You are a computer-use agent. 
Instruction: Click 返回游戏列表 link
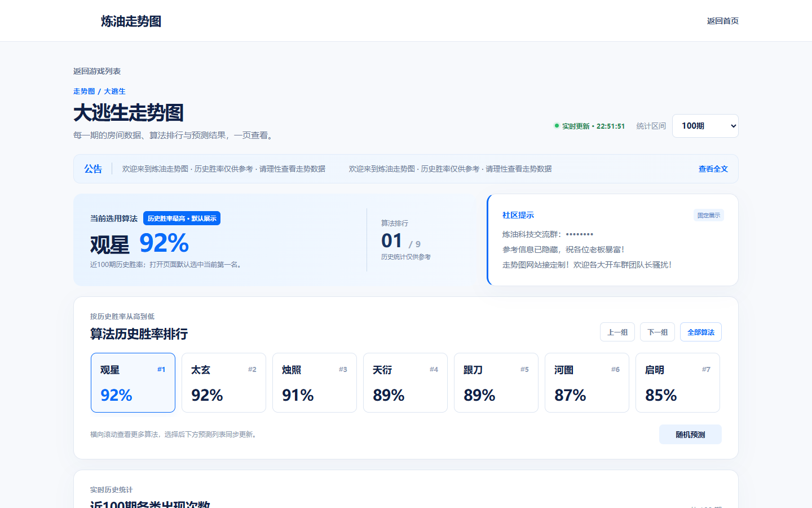(97, 71)
